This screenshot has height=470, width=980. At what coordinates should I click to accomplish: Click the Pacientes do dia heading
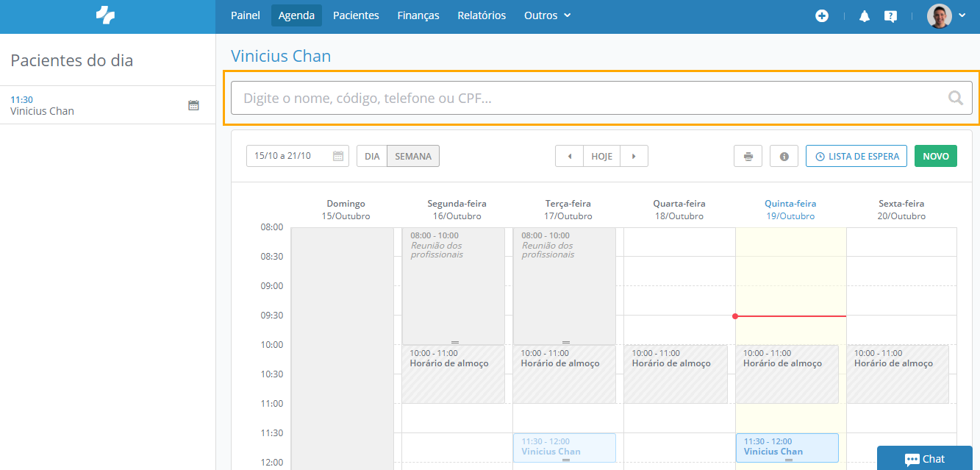[72, 60]
